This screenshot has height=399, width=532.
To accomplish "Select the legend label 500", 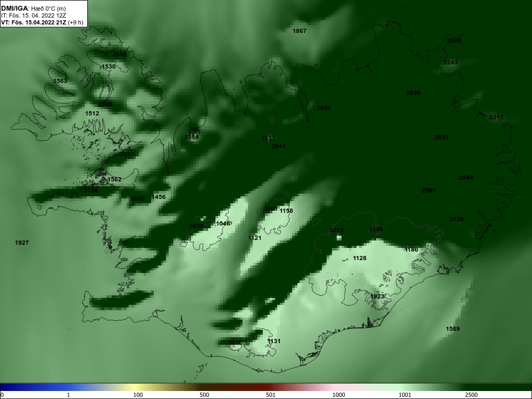I will tap(204, 395).
